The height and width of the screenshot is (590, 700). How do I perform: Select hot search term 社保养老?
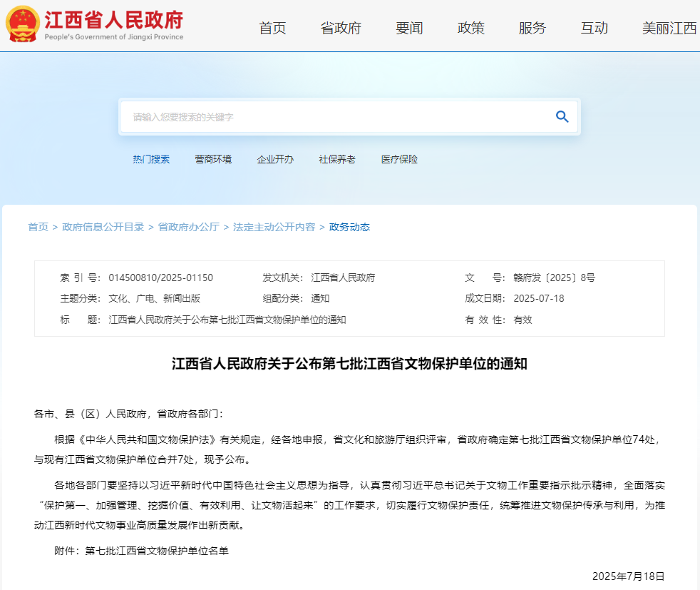click(x=337, y=159)
